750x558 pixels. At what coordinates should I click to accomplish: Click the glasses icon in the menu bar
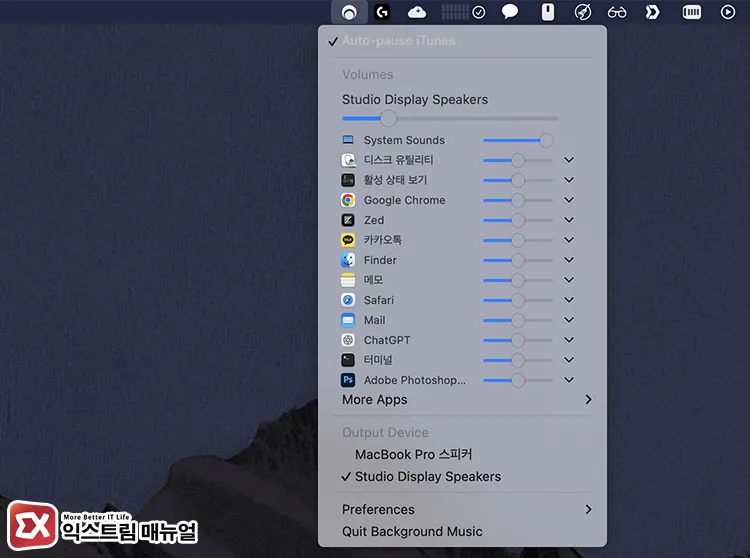(617, 12)
